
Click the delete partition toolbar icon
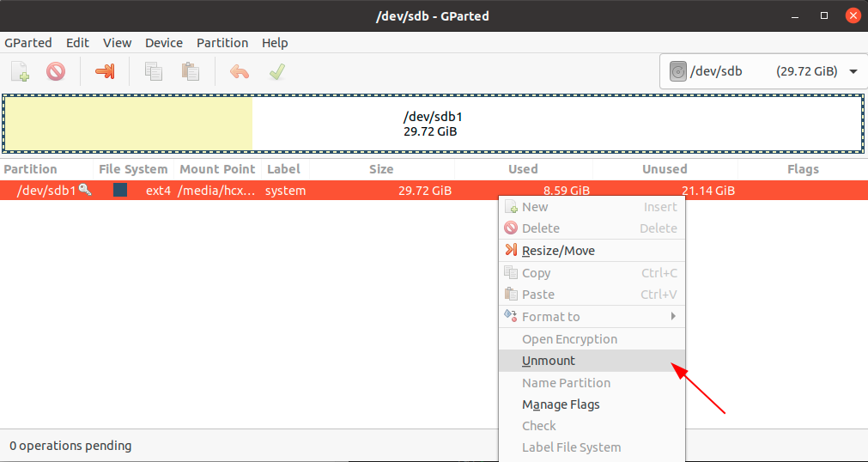(56, 71)
